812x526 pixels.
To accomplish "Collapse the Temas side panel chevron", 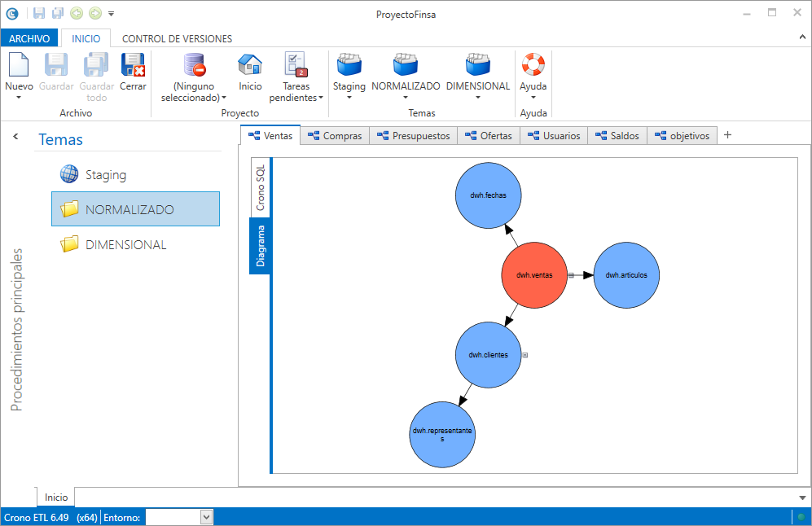I will pos(15,137).
